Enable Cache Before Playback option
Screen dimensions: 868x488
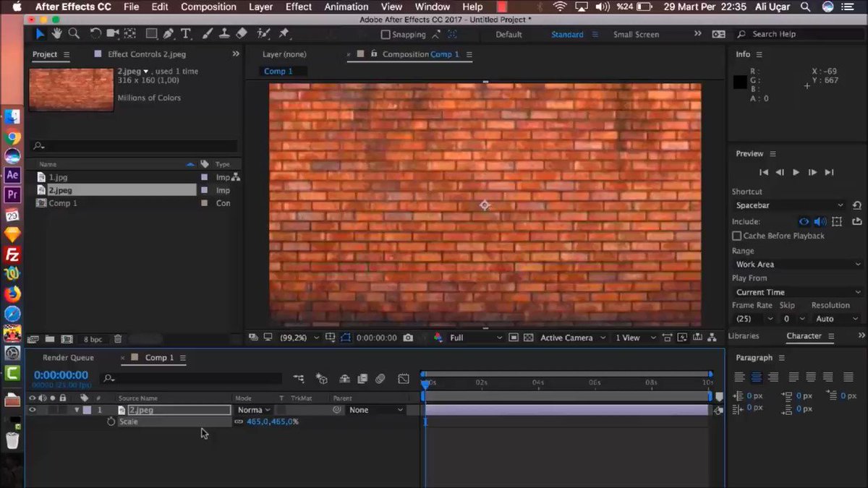(x=736, y=236)
